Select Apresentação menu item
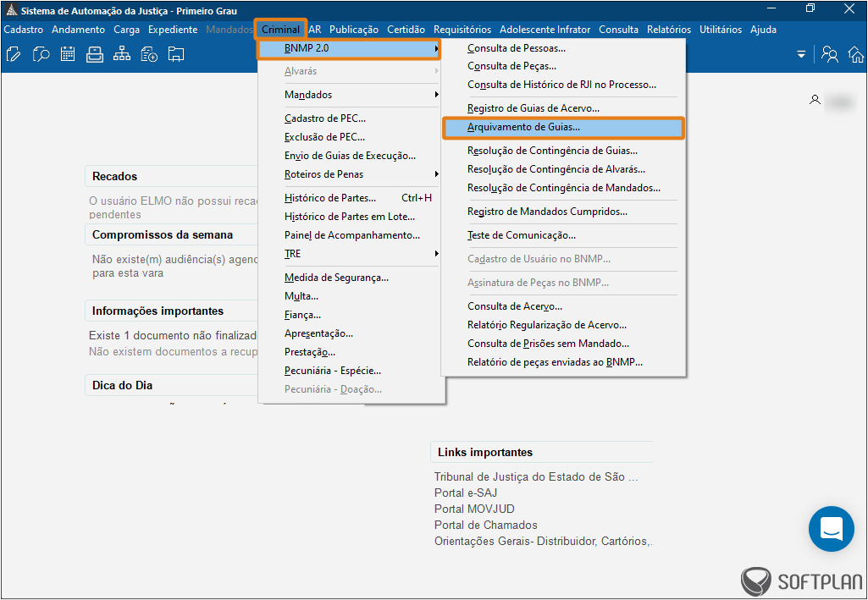This screenshot has width=868, height=600. click(x=351, y=333)
